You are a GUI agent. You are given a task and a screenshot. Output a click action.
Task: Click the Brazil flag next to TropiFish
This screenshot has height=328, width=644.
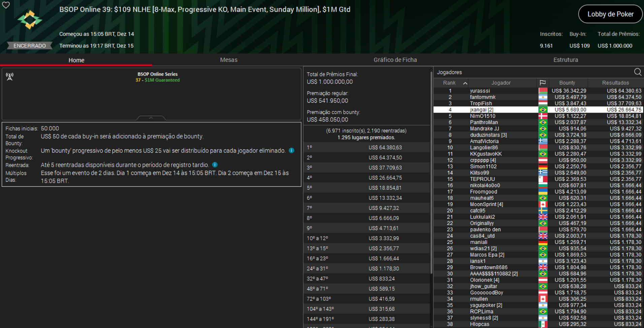point(543,103)
